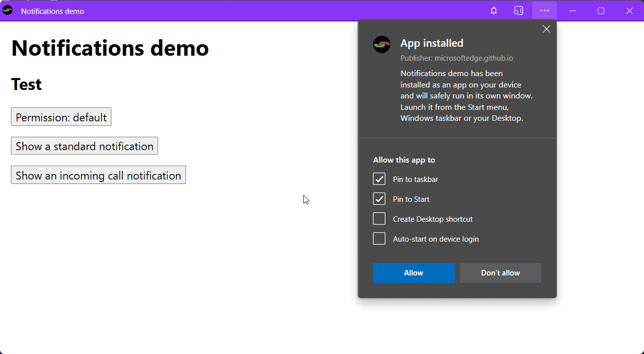Click the Notifications demo title bar text
The image size is (644, 354).
click(x=52, y=11)
